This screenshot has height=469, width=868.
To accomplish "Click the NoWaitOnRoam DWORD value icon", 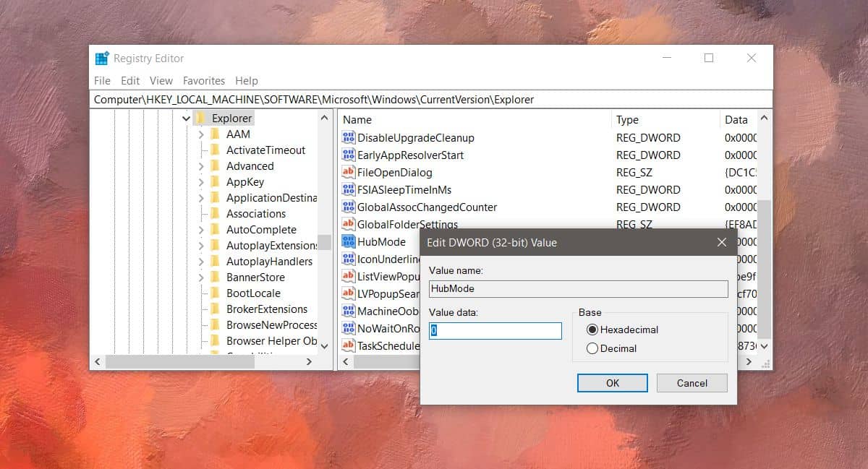I will point(349,328).
